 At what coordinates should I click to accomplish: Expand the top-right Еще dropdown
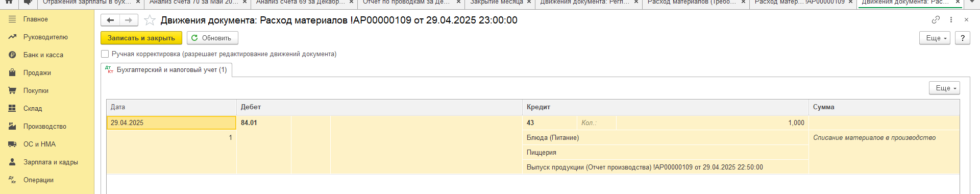click(x=935, y=38)
